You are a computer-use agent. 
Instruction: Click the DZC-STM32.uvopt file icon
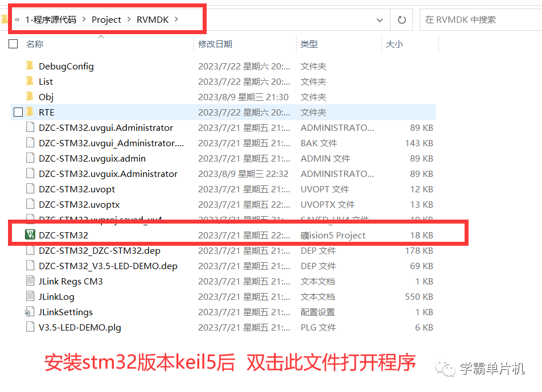[x=30, y=189]
